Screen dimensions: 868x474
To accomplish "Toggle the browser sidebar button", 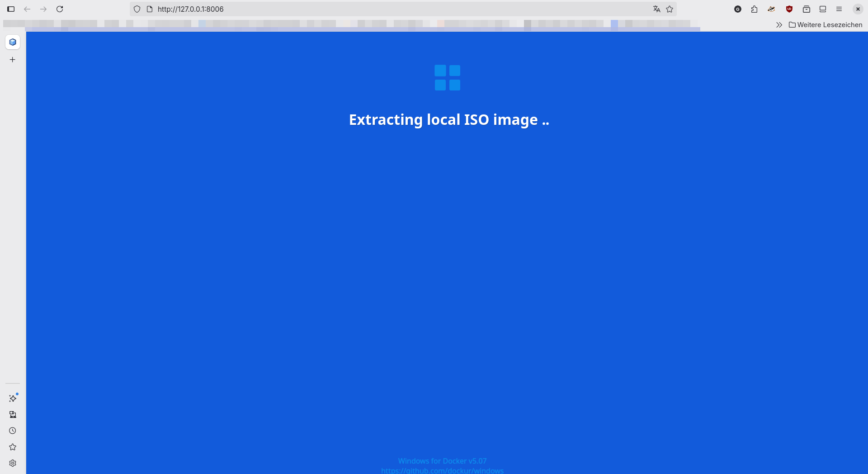I will point(11,9).
